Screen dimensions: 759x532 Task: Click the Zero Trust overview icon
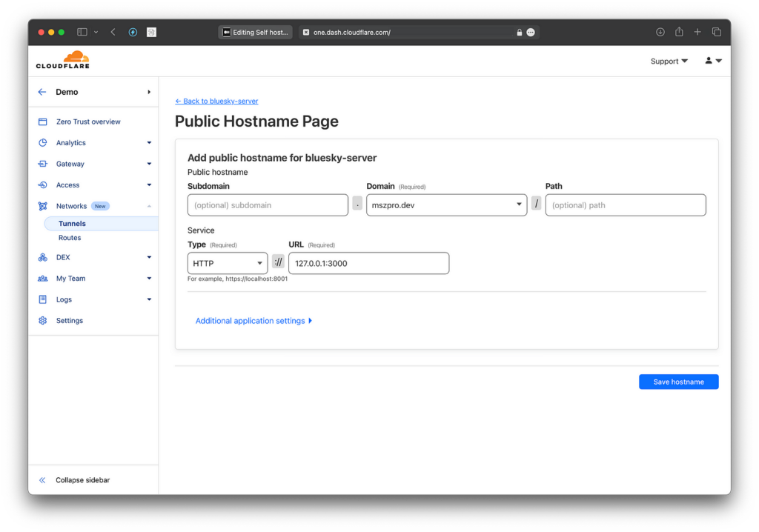(x=42, y=122)
